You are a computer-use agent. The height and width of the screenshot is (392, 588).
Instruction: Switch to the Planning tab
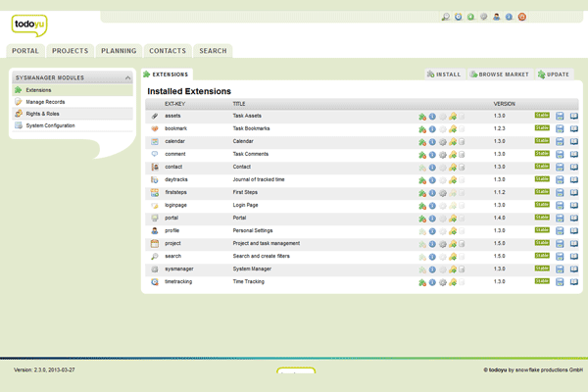click(119, 51)
